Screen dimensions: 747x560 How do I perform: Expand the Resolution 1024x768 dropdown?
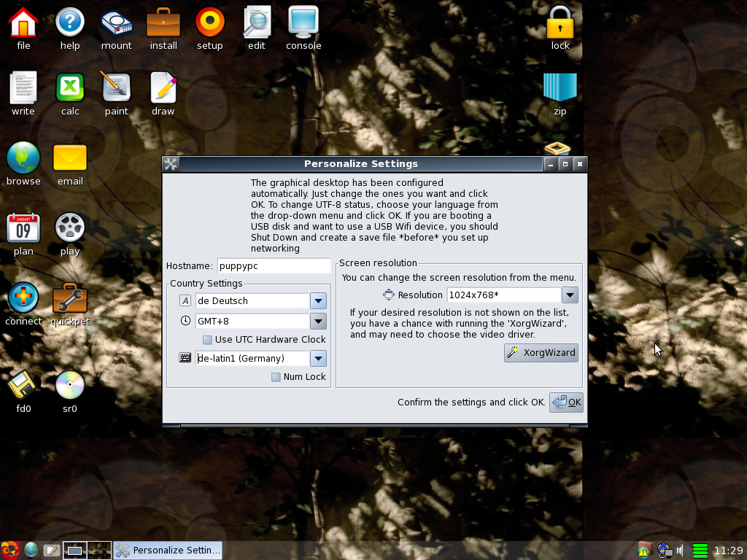(570, 295)
